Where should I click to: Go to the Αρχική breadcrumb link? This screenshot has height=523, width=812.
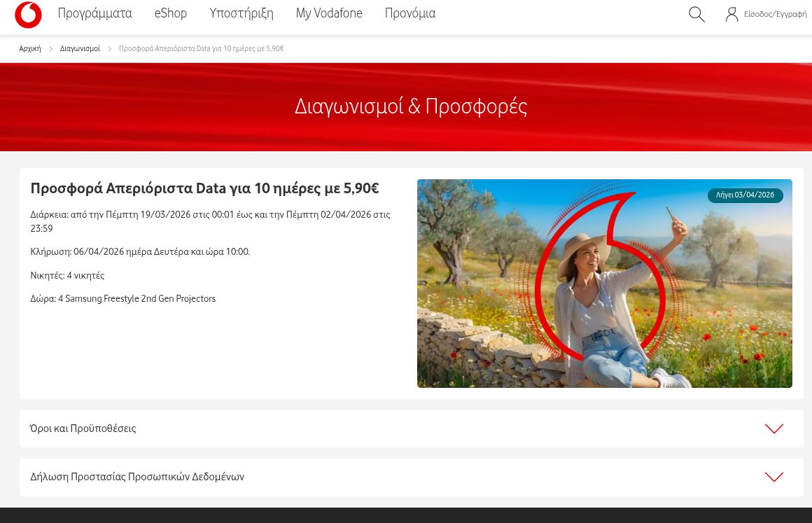30,49
